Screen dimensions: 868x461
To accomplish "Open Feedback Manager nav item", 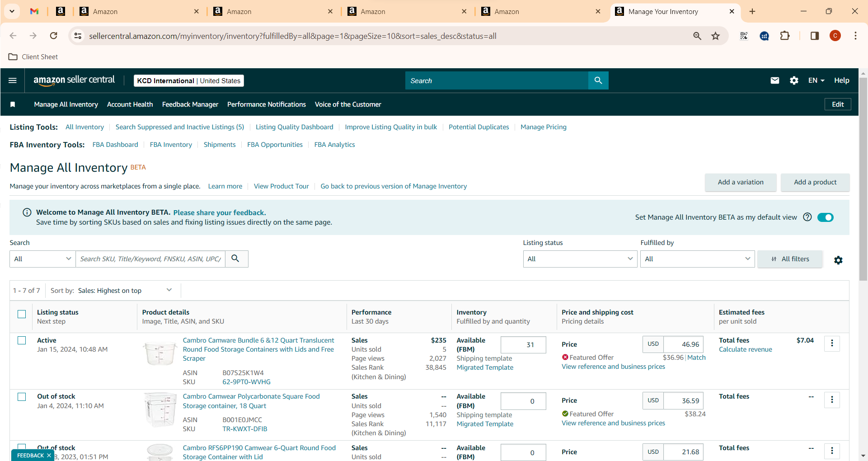I will 190,104.
